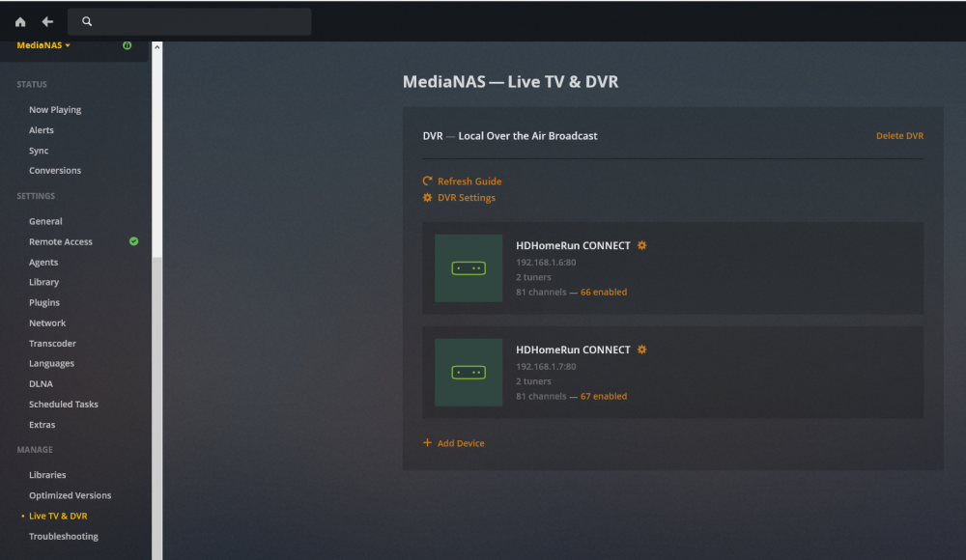966x560 pixels.
Task: Open Libraries under Manage
Action: [47, 475]
